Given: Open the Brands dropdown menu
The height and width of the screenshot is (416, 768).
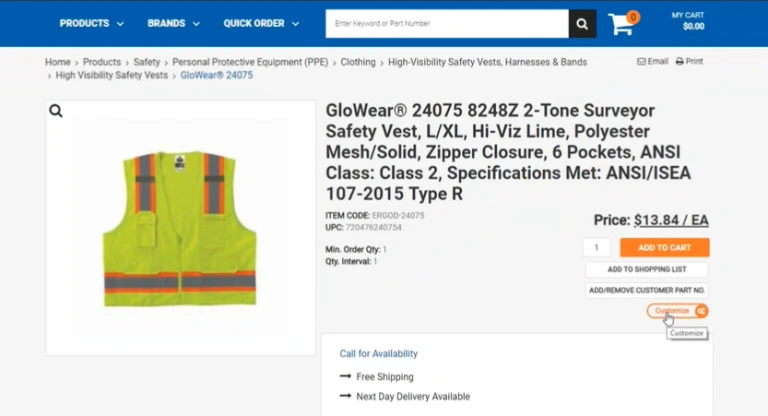Looking at the screenshot, I should [174, 23].
